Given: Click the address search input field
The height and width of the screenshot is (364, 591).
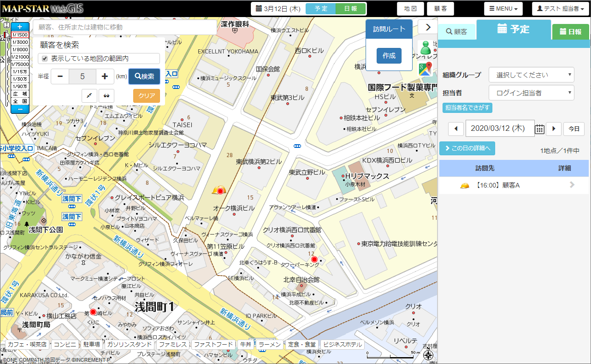Looking at the screenshot, I should 124,27.
